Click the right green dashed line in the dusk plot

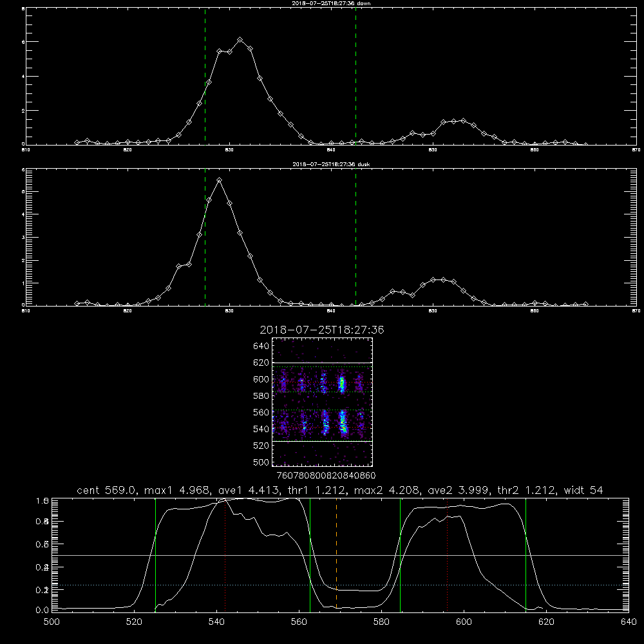coord(355,237)
